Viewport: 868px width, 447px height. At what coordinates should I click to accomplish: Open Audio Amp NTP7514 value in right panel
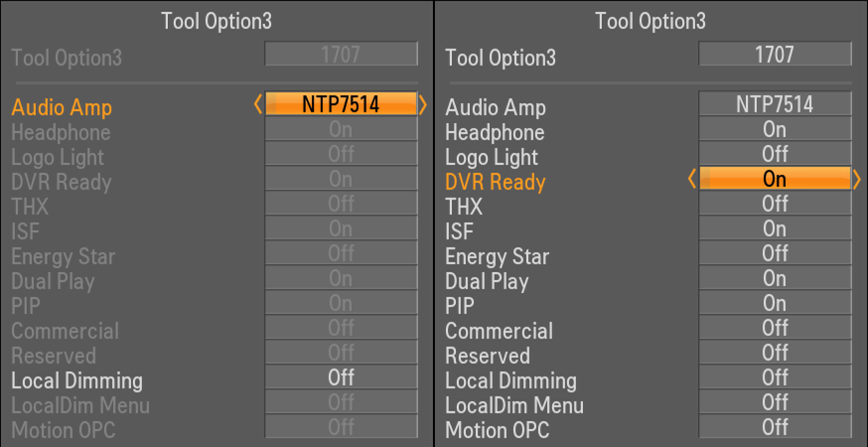point(775,103)
